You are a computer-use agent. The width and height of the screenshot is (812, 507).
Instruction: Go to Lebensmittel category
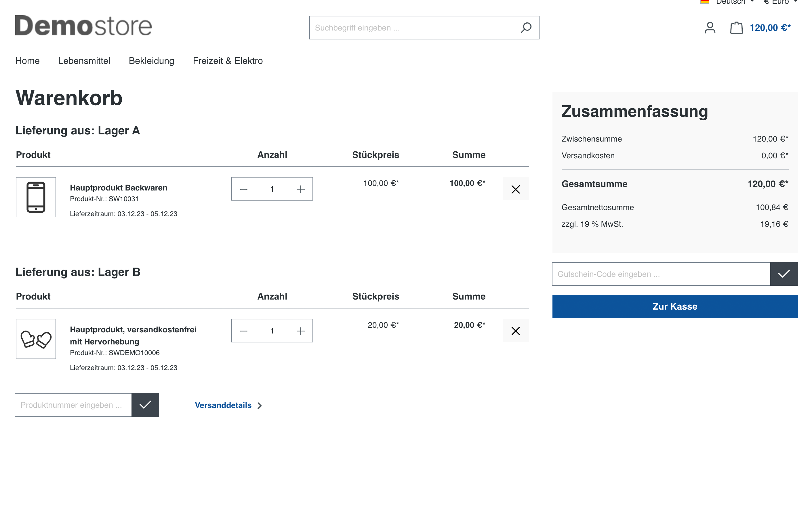tap(84, 61)
